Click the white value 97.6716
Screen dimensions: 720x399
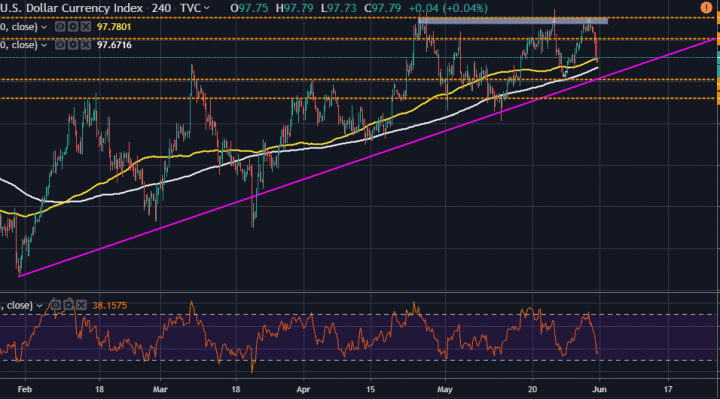[114, 45]
